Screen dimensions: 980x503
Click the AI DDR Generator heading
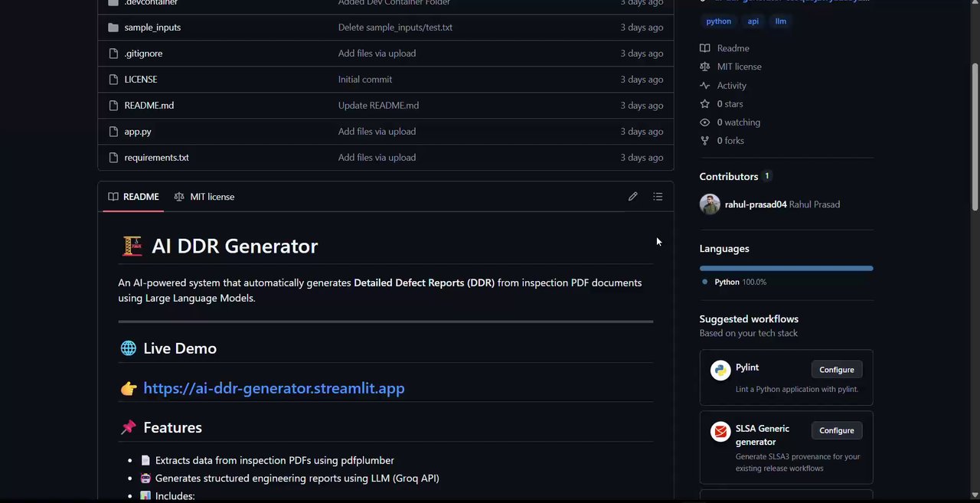(x=234, y=246)
